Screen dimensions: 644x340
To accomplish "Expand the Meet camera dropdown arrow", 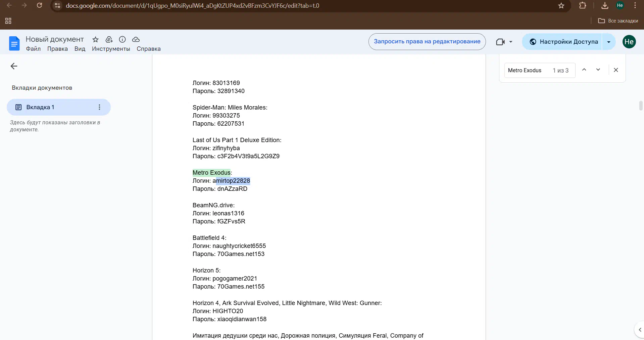I will [511, 42].
